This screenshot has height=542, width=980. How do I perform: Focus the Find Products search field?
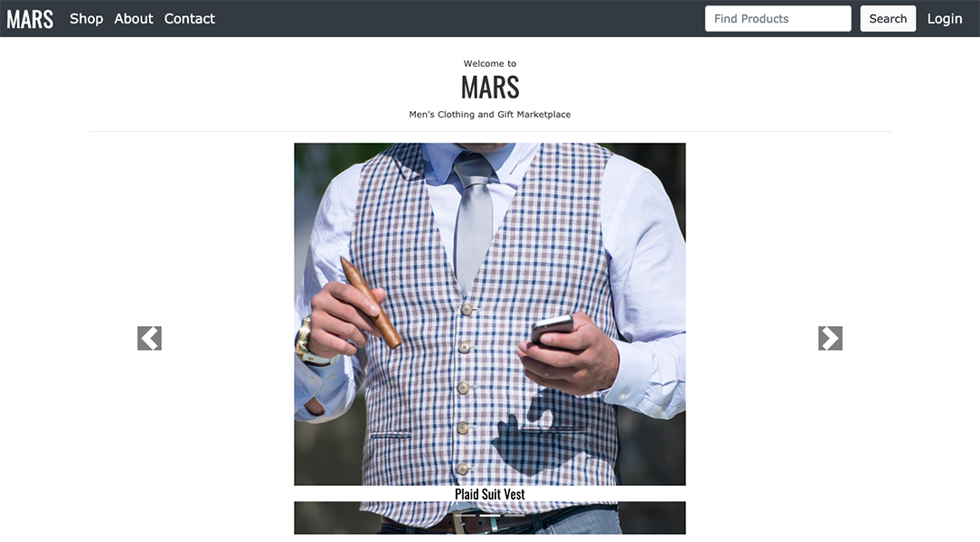pyautogui.click(x=778, y=19)
